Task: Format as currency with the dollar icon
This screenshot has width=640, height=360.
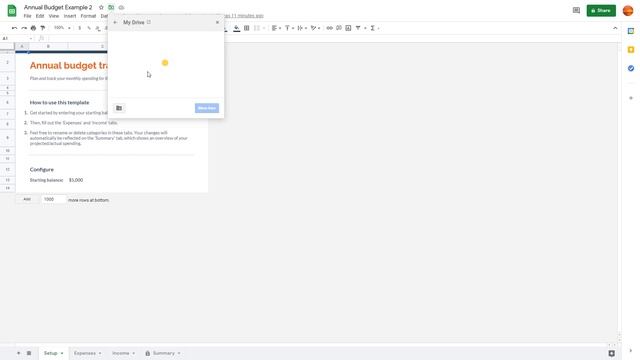Action: click(80, 28)
